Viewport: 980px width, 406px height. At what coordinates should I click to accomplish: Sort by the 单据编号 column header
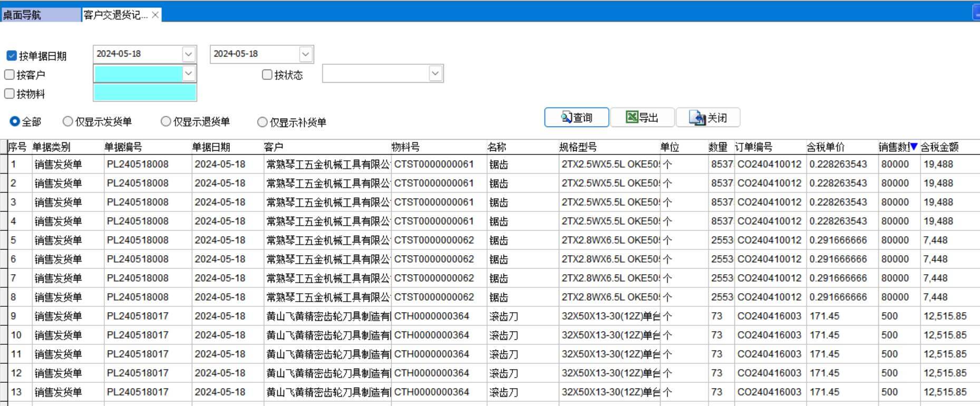123,147
